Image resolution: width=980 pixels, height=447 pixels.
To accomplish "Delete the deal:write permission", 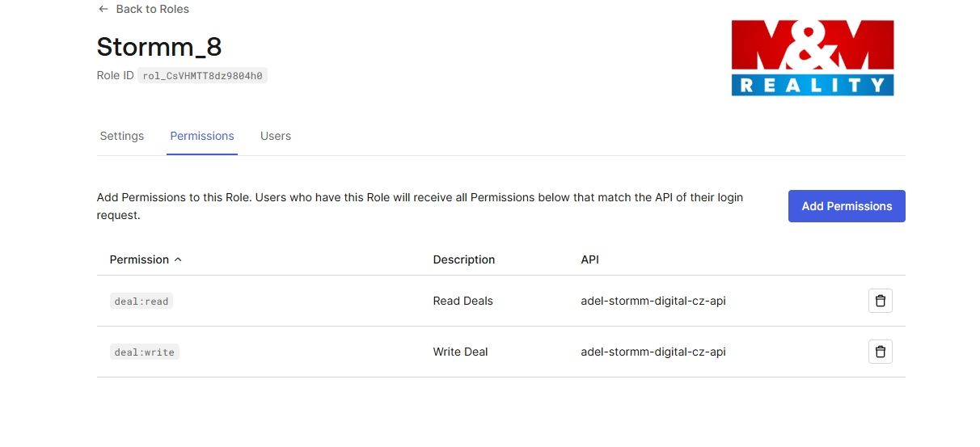I will click(881, 352).
